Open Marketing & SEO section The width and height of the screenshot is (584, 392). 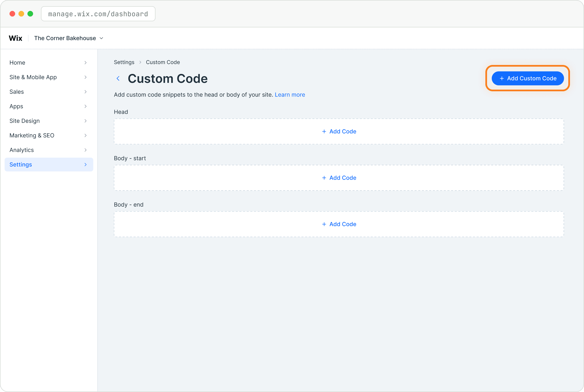(49, 136)
